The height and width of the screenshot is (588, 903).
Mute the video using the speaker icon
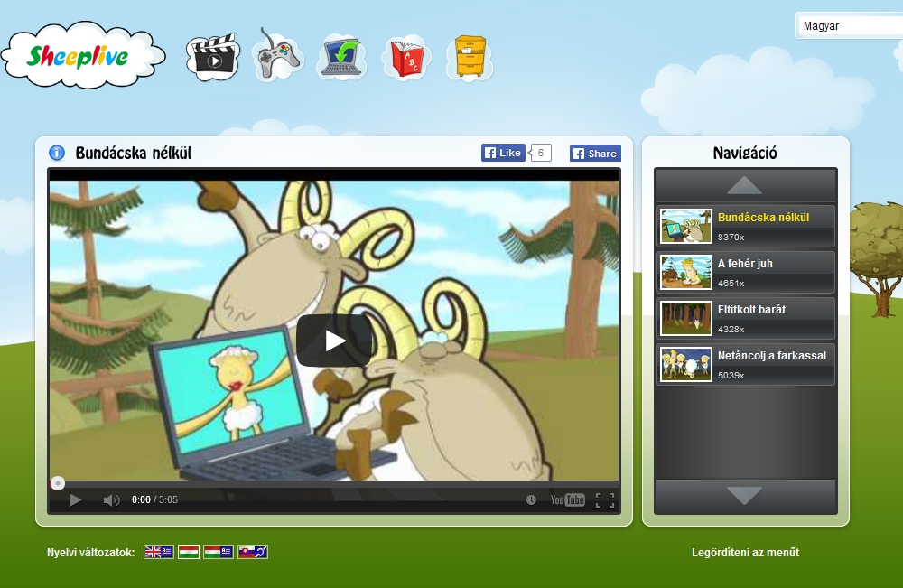tap(111, 499)
